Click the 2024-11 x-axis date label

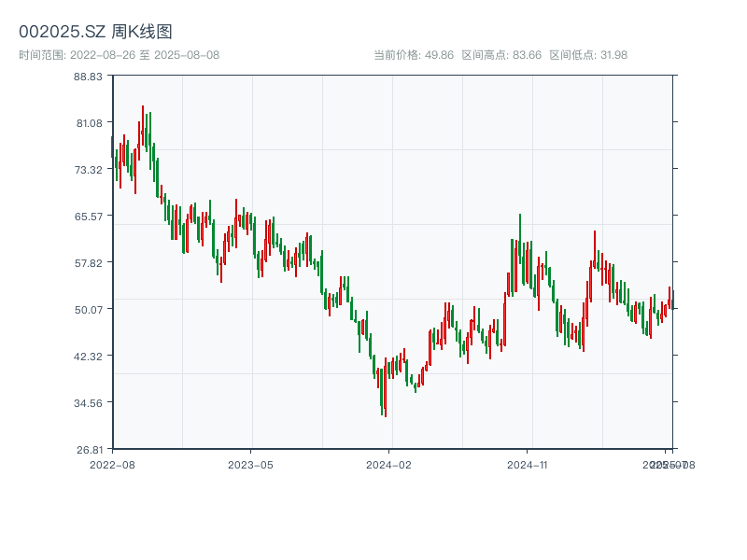(528, 464)
